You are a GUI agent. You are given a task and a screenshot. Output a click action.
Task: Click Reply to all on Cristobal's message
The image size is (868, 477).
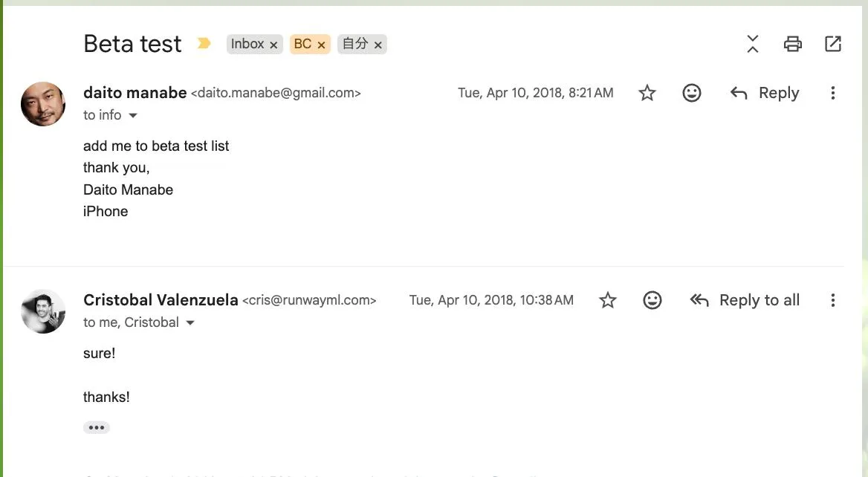[745, 300]
